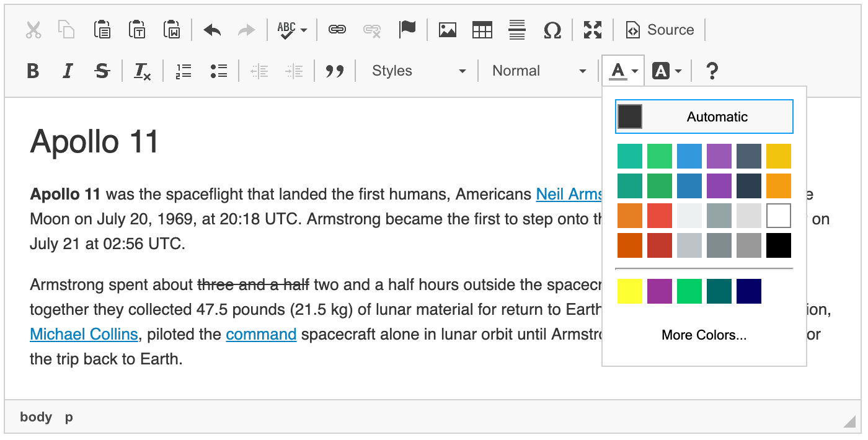The width and height of the screenshot is (868, 440).
Task: Click the Paste clipboard icon
Action: point(102,30)
